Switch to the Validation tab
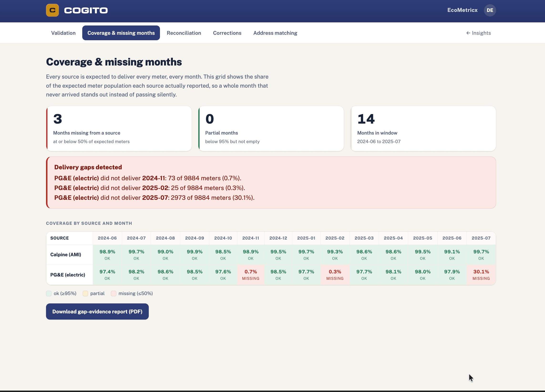Viewport: 545px width, 392px height. (63, 33)
